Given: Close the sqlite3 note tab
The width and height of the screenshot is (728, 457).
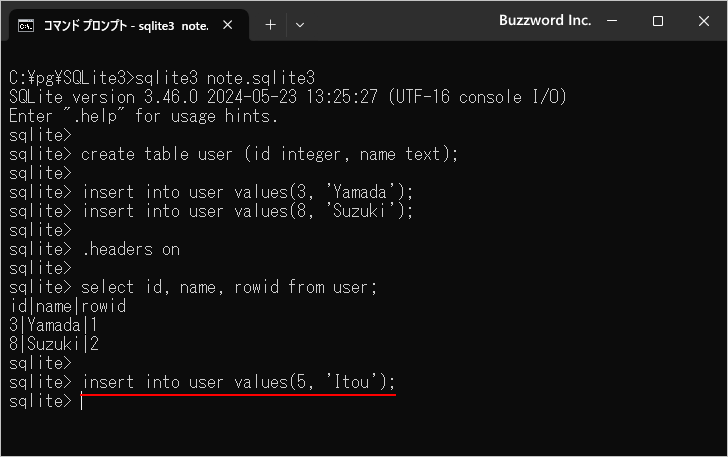Looking at the screenshot, I should point(228,25).
